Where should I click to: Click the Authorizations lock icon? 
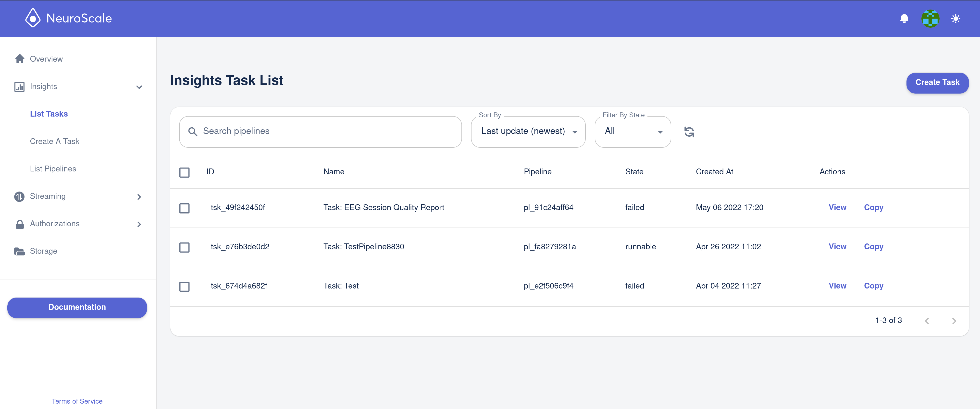[x=20, y=224]
